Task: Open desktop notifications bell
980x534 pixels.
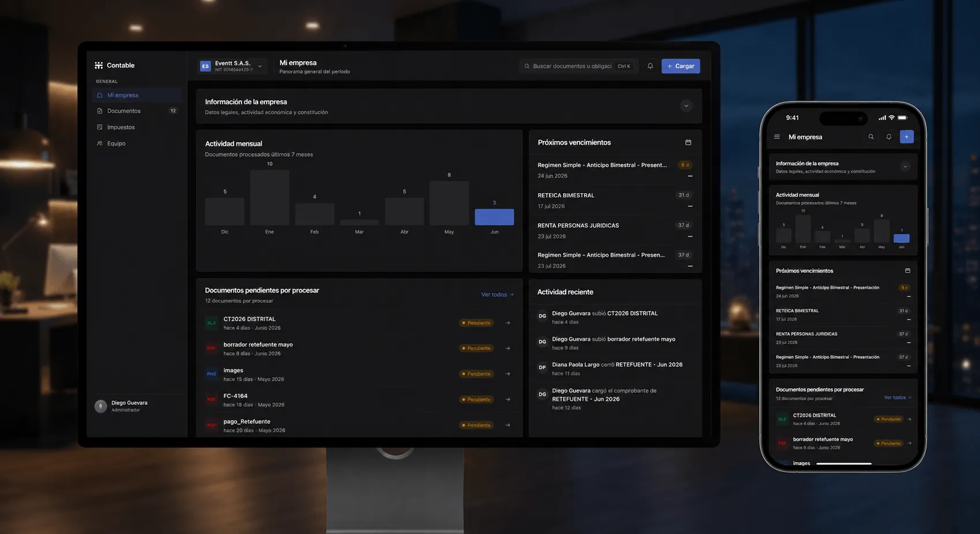Action: click(x=650, y=66)
